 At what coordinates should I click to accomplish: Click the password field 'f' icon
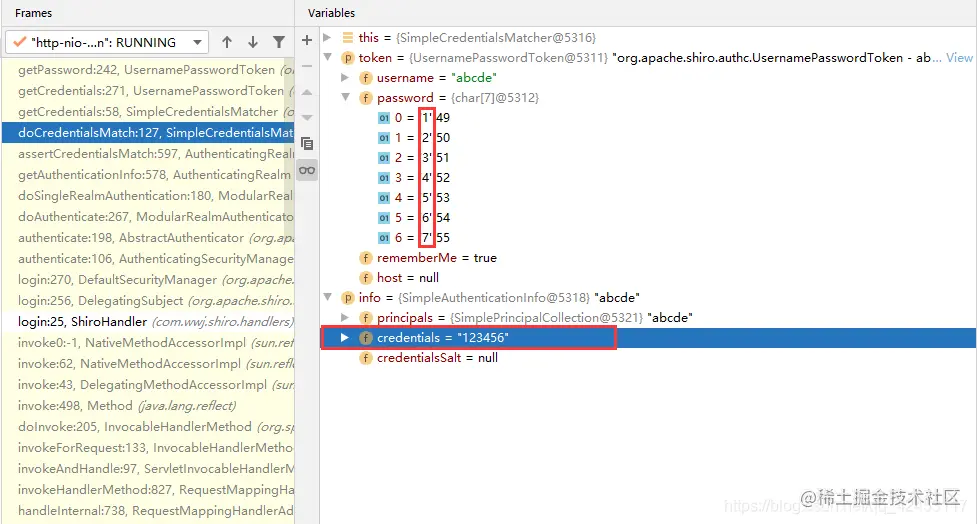point(366,98)
